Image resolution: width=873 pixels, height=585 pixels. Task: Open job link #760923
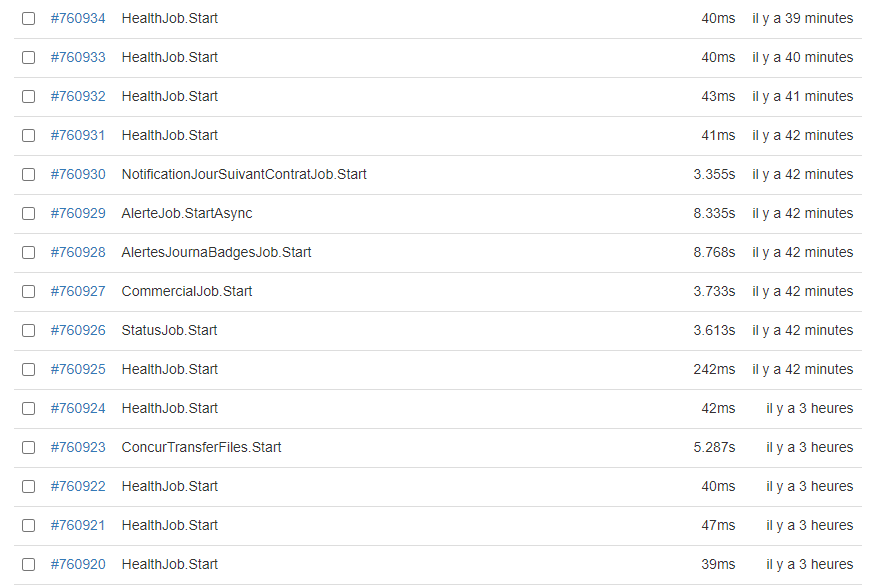[78, 447]
